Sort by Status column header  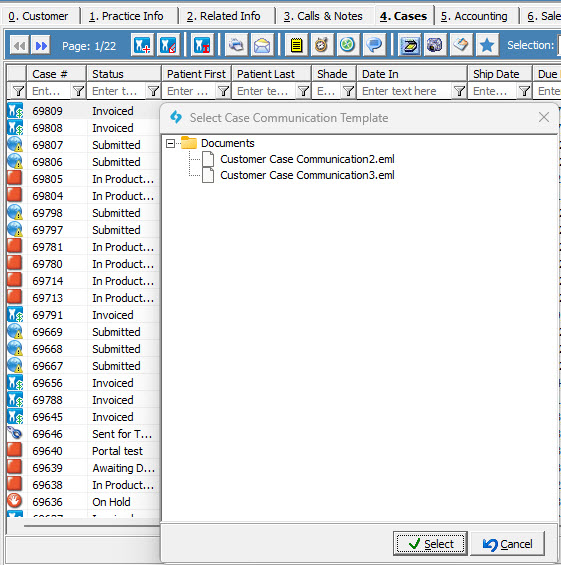(124, 74)
